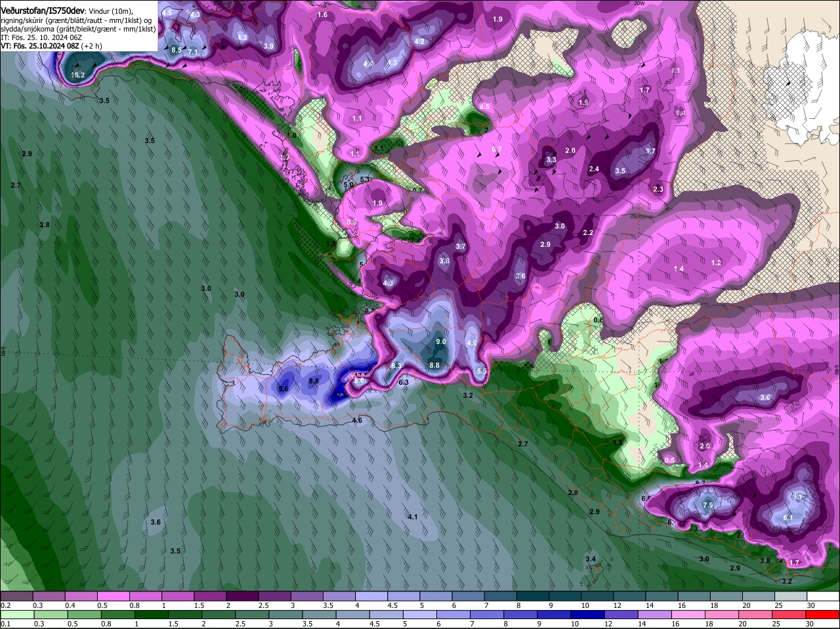Image resolution: width=840 pixels, height=629 pixels.
Task: Click the 16.2 precipitation value on map
Action: click(x=78, y=76)
